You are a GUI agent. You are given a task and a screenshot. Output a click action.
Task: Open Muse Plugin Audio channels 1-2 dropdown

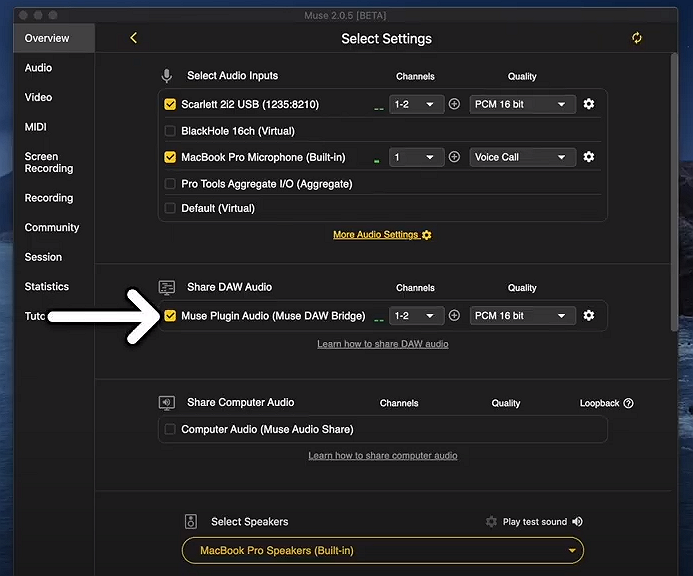point(416,316)
